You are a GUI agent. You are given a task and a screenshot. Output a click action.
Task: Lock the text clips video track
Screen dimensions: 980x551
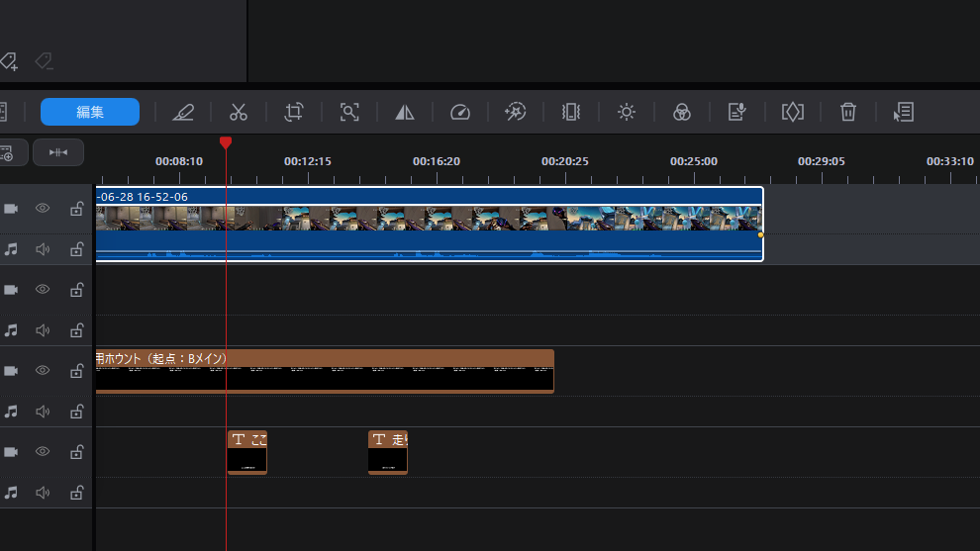click(76, 452)
